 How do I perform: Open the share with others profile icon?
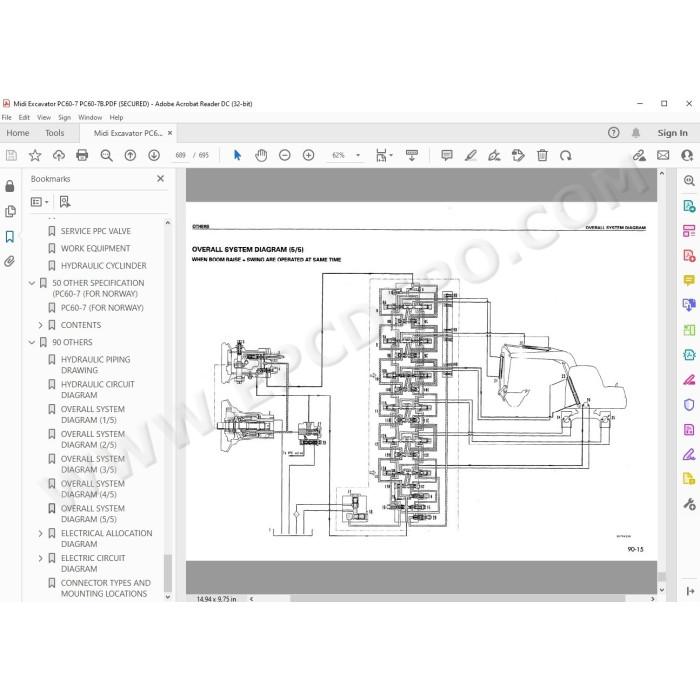[x=687, y=155]
